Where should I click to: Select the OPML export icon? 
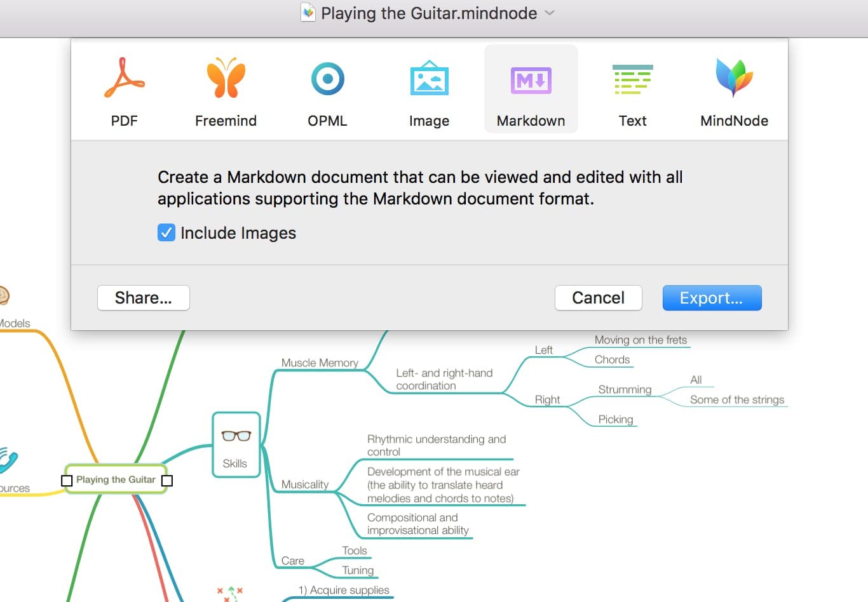tap(327, 79)
